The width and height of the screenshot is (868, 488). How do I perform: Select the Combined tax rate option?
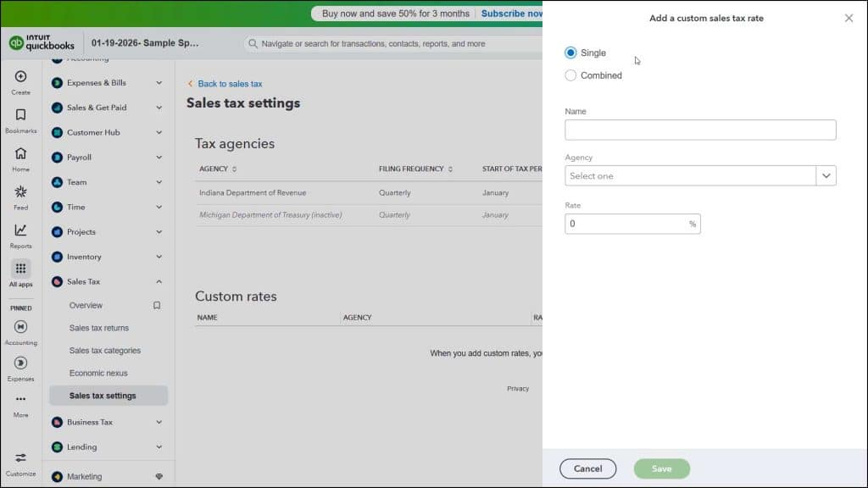pyautogui.click(x=571, y=75)
